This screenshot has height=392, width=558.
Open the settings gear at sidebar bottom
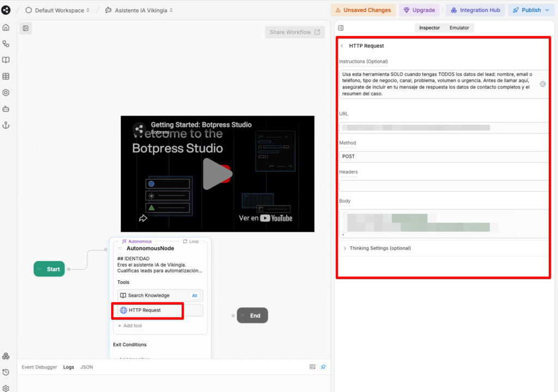point(6,388)
